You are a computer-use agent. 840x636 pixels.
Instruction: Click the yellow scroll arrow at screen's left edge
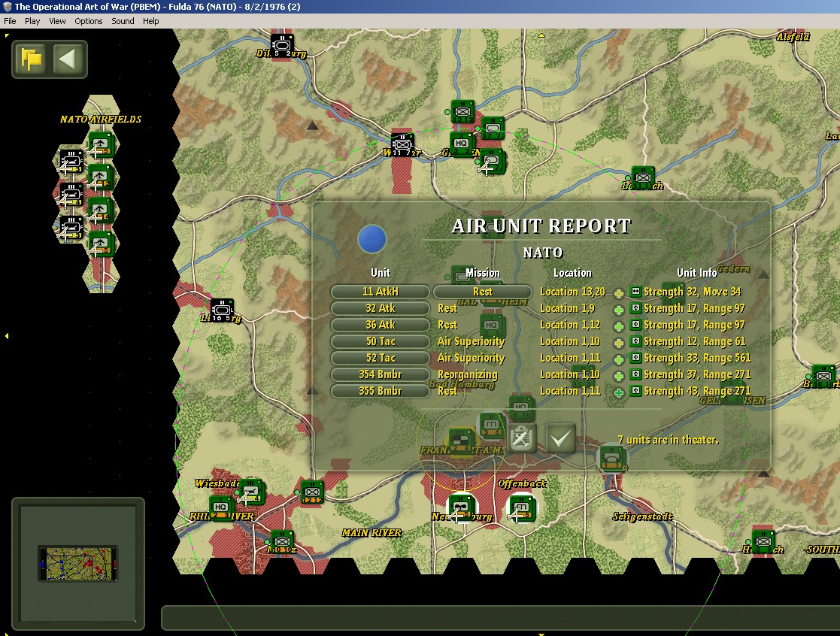tap(7, 336)
